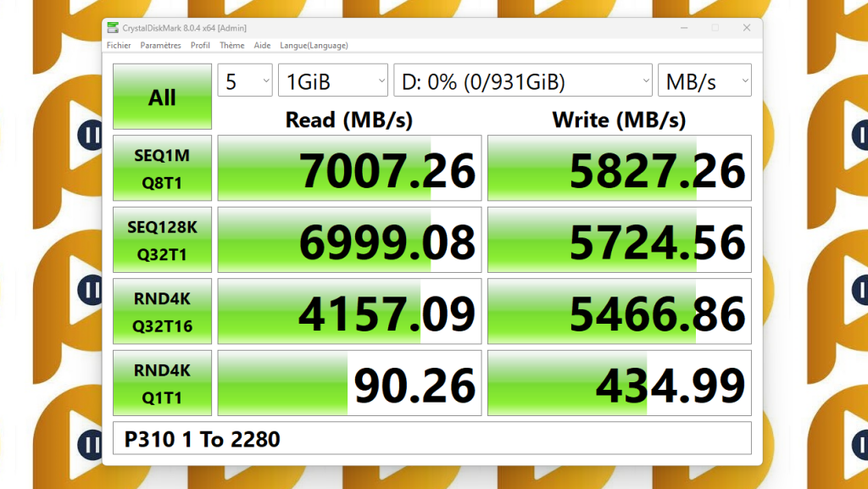Click the CrystalDiskMark app icon in title bar
Screen dimensions: 868x489
pyautogui.click(x=113, y=28)
